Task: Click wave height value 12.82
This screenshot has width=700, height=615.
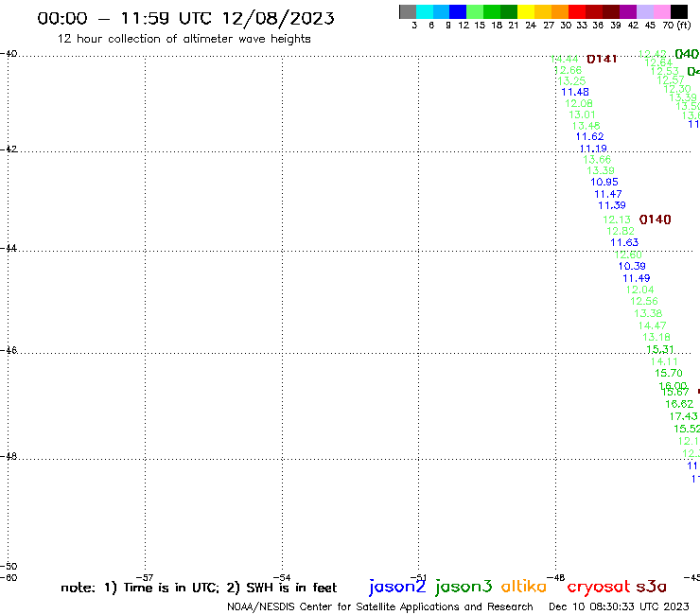Action: (621, 231)
